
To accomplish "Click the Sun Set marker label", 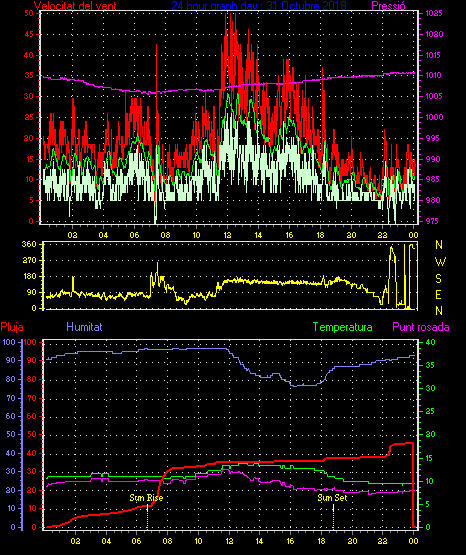I will [x=332, y=498].
